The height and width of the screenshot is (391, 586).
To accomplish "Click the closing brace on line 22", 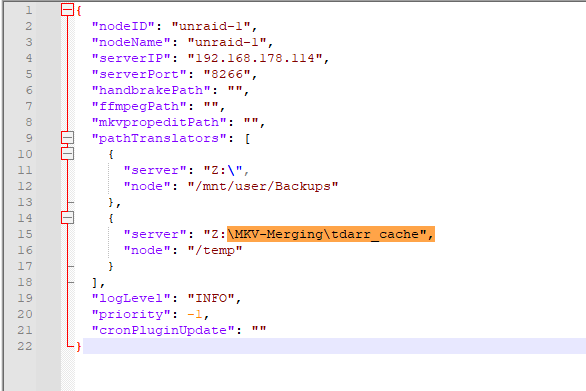I will pos(78,346).
